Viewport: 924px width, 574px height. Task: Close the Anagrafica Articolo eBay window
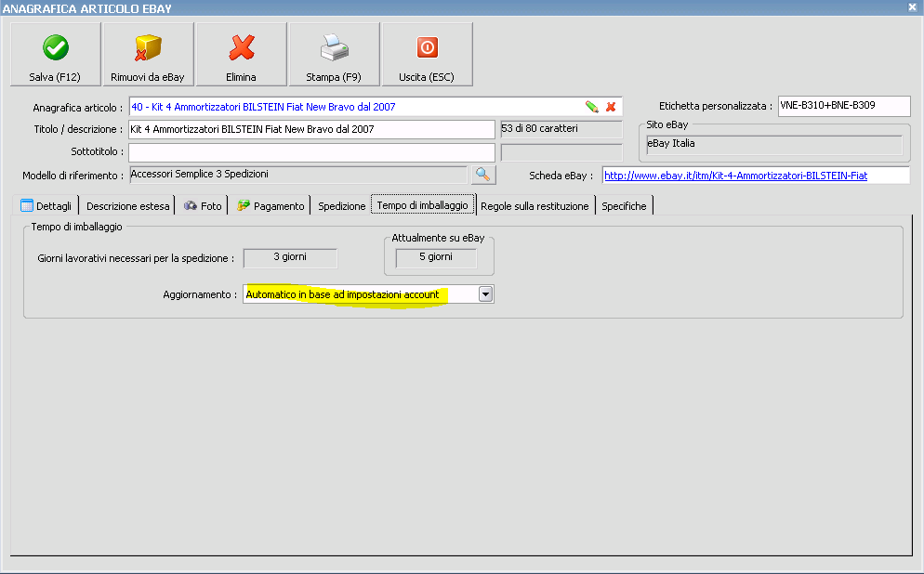tap(912, 7)
